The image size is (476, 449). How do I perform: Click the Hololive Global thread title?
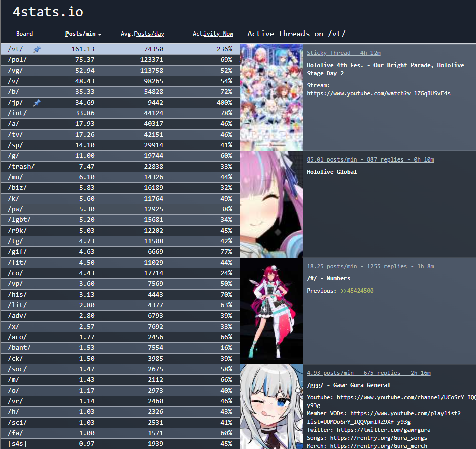pyautogui.click(x=331, y=172)
